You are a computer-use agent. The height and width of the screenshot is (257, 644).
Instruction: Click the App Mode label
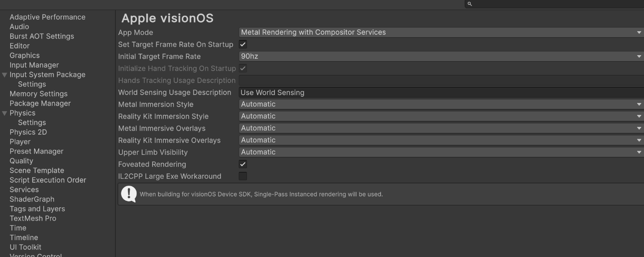(136, 33)
